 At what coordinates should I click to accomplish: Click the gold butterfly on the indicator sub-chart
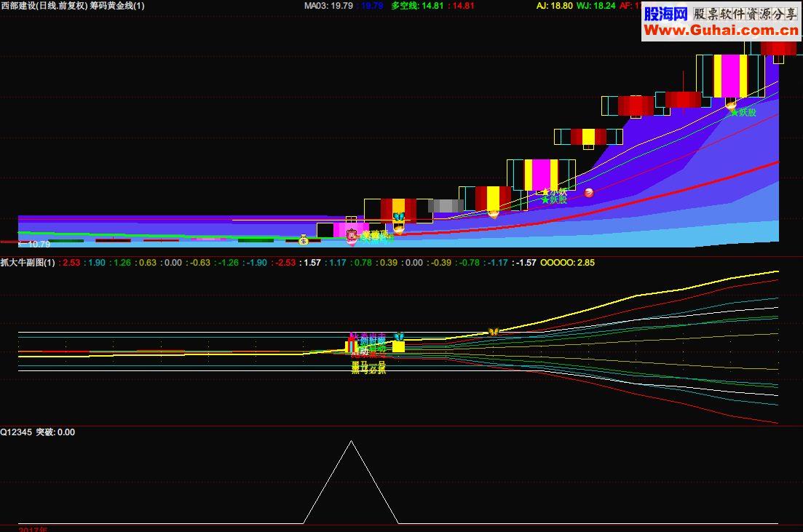(493, 331)
